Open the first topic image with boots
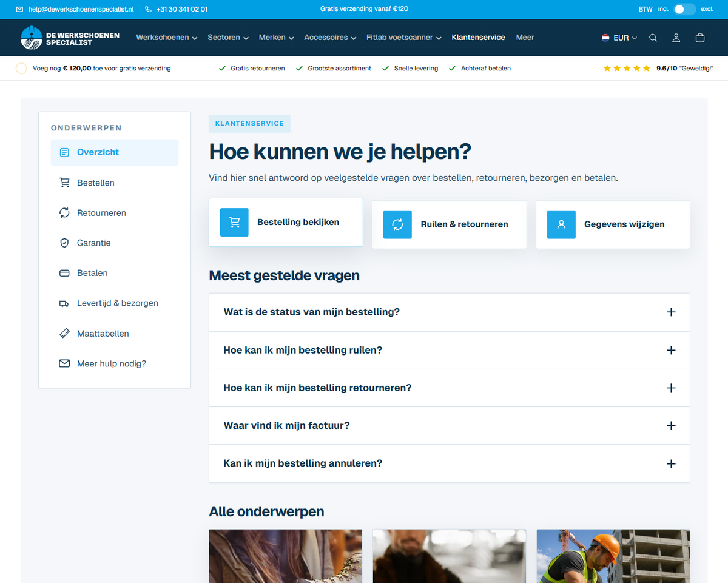The height and width of the screenshot is (583, 728). coord(286,556)
